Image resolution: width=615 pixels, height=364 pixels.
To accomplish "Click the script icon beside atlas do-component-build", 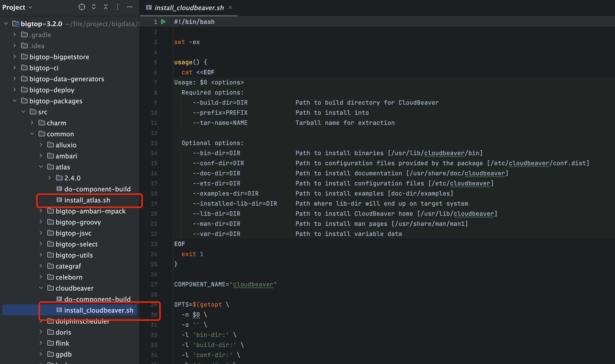I will pyautogui.click(x=59, y=189).
